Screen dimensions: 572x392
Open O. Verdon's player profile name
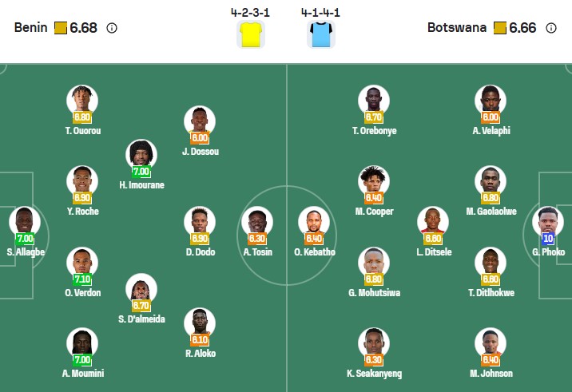pos(83,292)
